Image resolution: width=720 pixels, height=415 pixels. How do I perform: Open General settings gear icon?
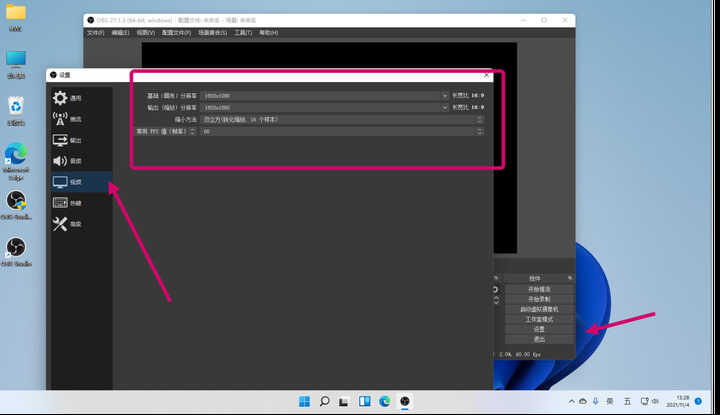coord(60,98)
